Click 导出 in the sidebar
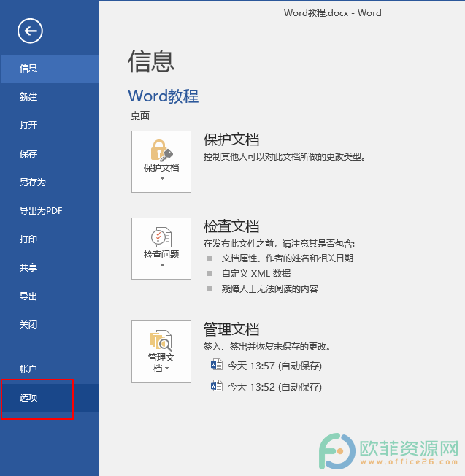Screen dimensions: 465x476 tap(49, 296)
